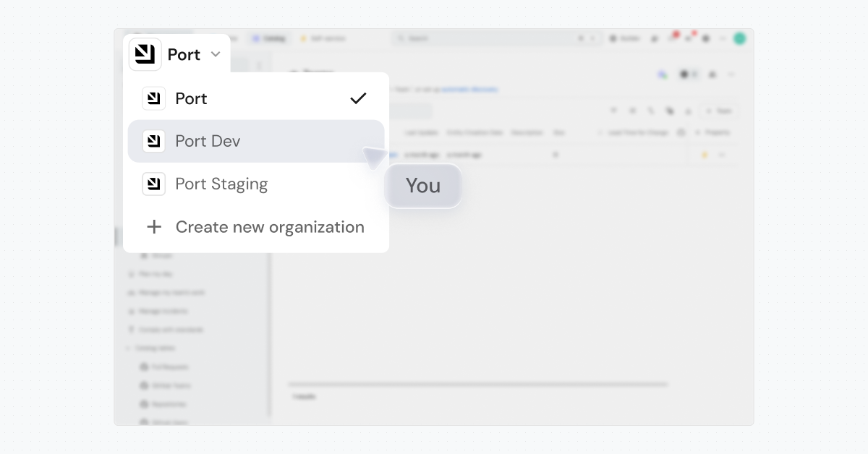Switch to the Port Staging organization
868x454 pixels.
[x=256, y=184]
